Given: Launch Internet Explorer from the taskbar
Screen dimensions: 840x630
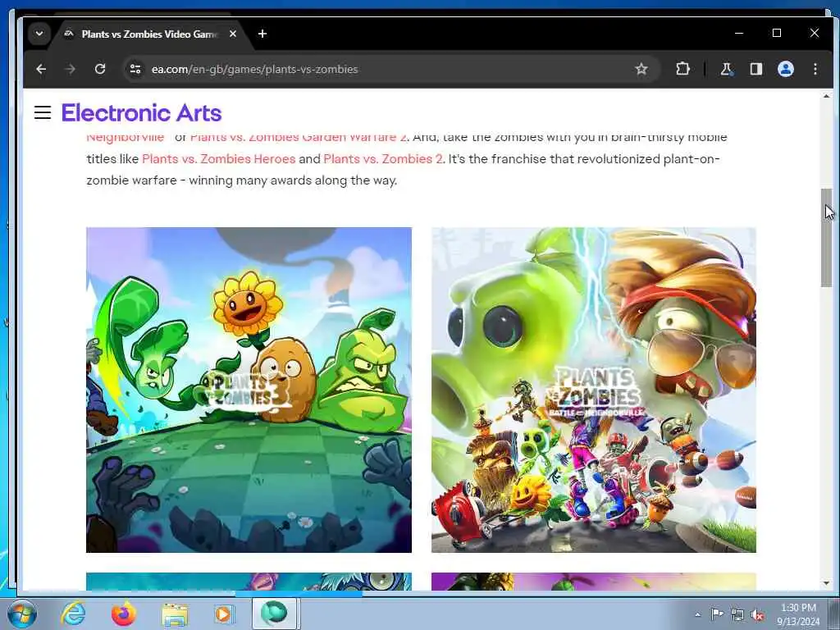Looking at the screenshot, I should (x=73, y=614).
